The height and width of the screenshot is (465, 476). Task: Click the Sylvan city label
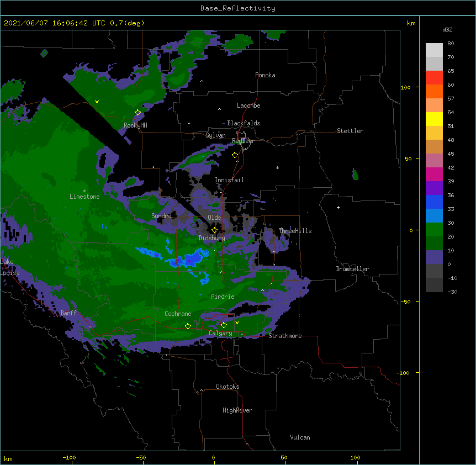215,135
